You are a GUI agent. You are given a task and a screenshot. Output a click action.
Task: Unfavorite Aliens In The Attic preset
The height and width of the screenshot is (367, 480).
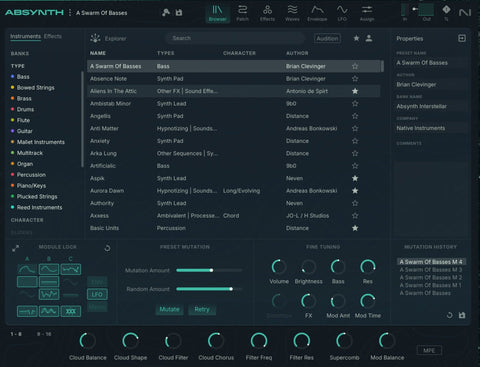point(355,91)
